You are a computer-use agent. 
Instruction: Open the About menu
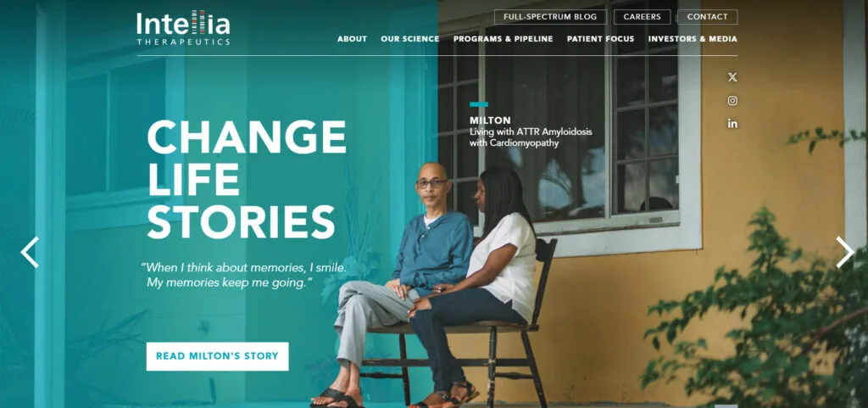pos(352,39)
